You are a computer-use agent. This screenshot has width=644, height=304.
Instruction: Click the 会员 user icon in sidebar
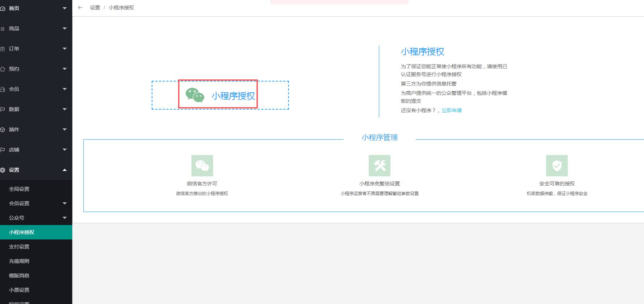[3, 89]
